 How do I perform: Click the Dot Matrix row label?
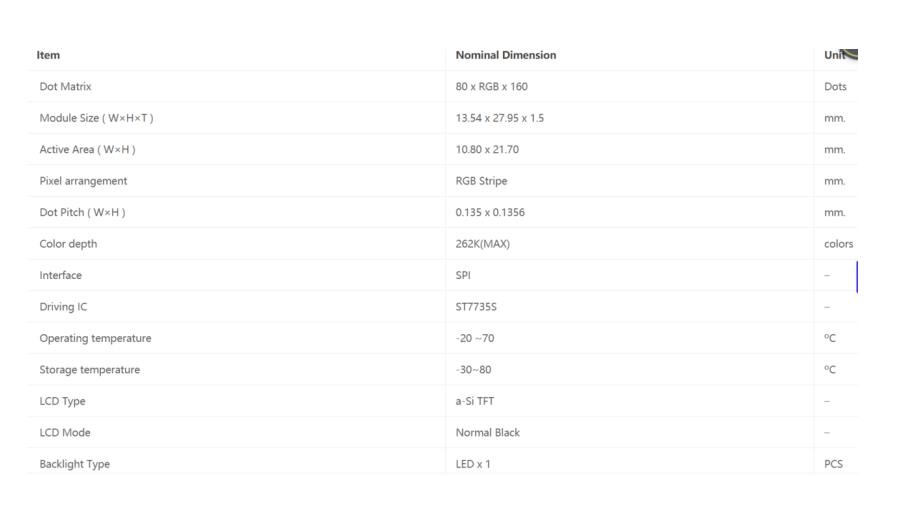[x=65, y=86]
